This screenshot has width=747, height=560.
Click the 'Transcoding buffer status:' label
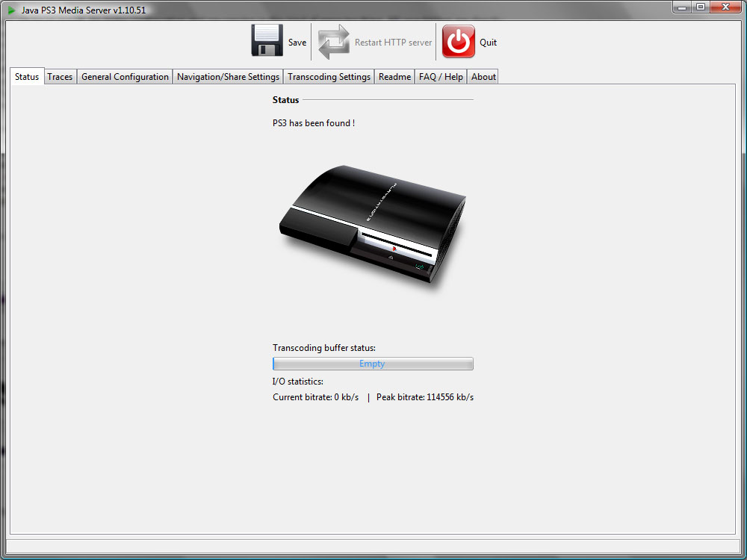coord(324,348)
